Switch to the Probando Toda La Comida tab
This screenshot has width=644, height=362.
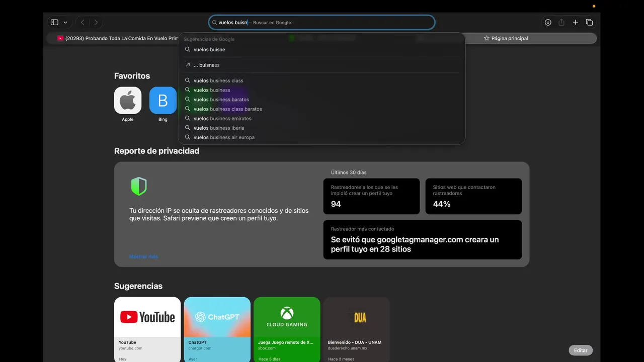coord(117,38)
